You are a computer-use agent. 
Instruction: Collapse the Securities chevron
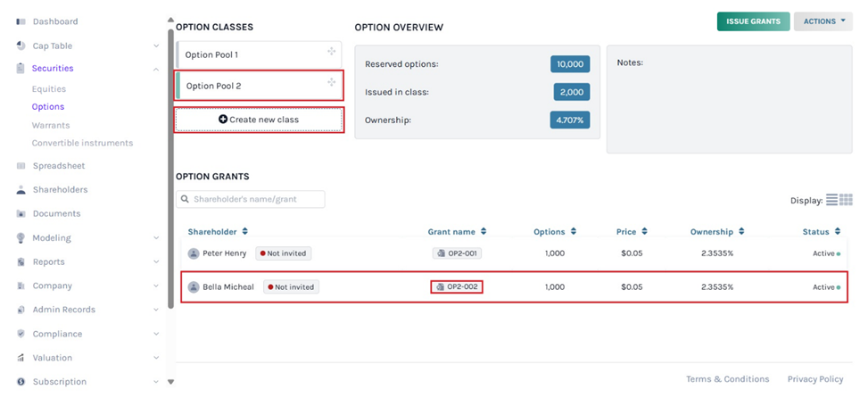coord(156,69)
